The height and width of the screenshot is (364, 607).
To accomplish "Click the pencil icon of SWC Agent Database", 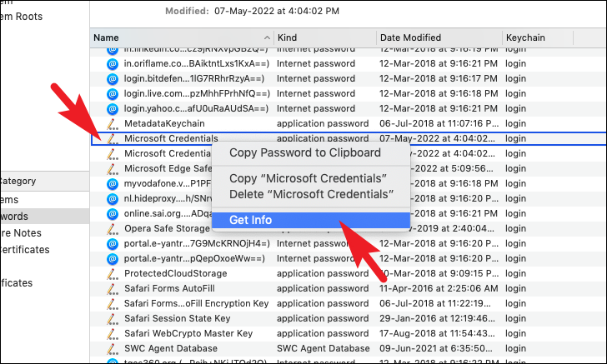I will point(113,348).
